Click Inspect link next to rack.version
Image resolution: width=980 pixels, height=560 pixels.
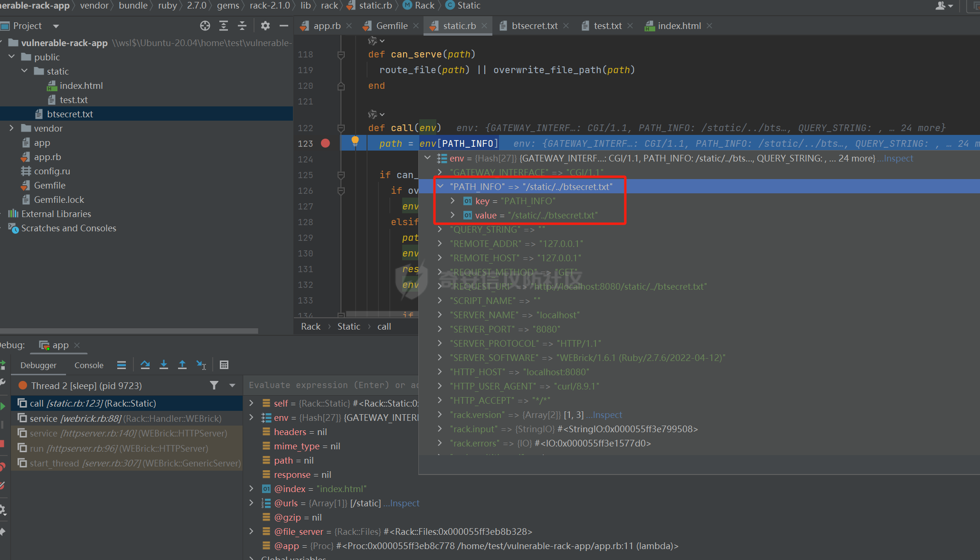click(604, 415)
